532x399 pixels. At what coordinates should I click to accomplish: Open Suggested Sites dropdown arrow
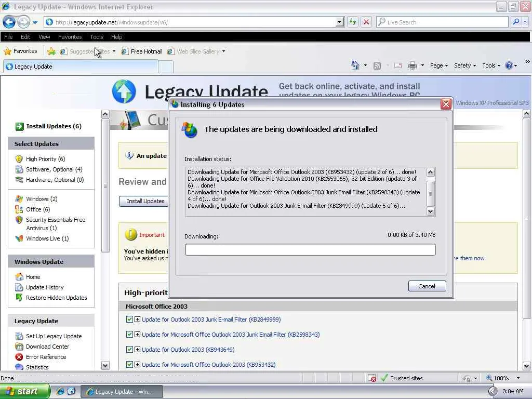[114, 51]
